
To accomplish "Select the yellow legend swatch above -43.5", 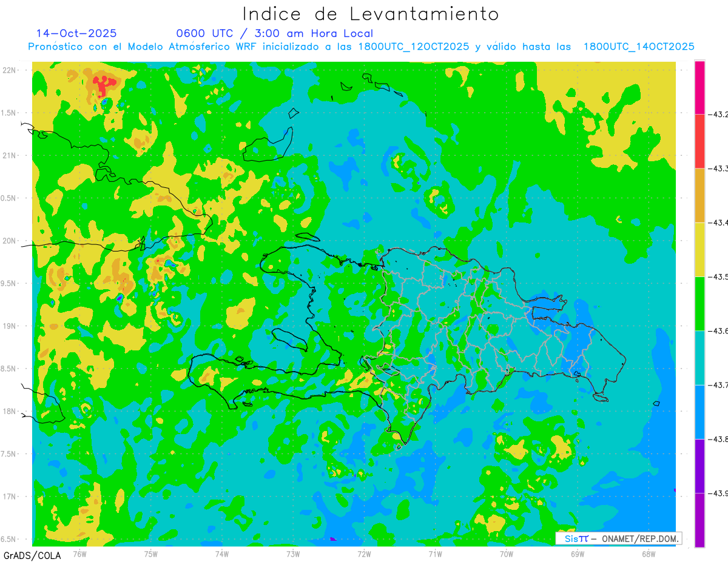I will (700, 249).
